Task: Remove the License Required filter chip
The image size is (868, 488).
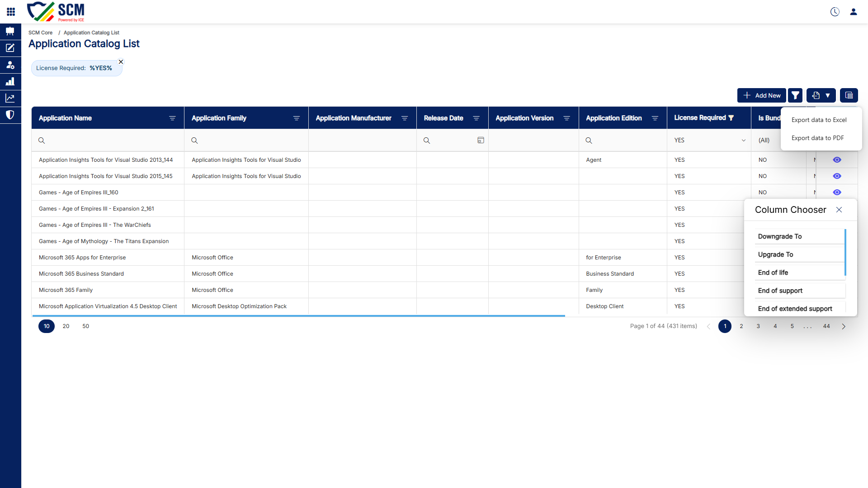Action: point(121,62)
